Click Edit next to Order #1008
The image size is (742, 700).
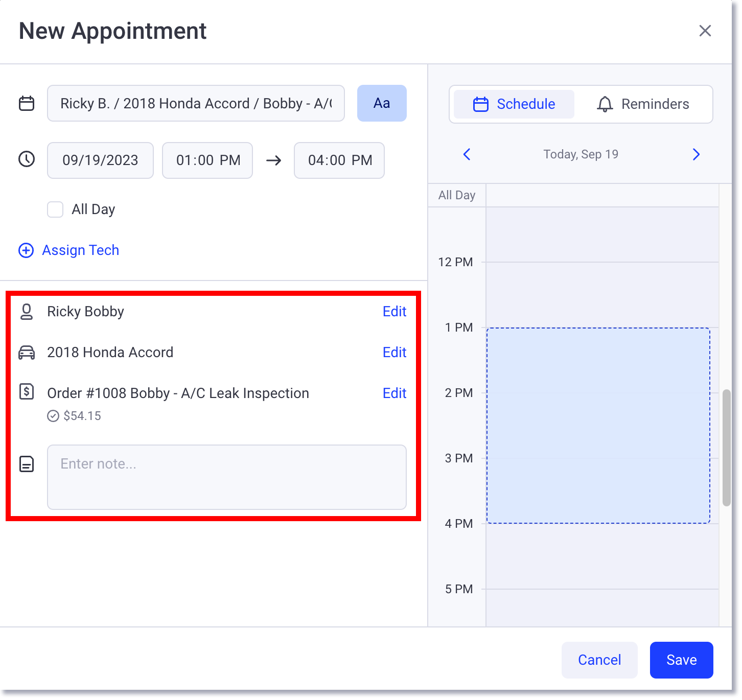(x=394, y=392)
